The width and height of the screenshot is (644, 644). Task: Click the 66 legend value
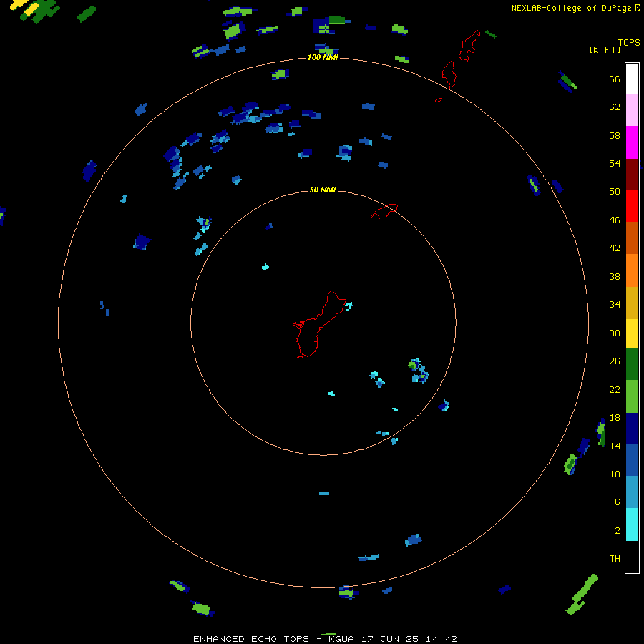(615, 79)
